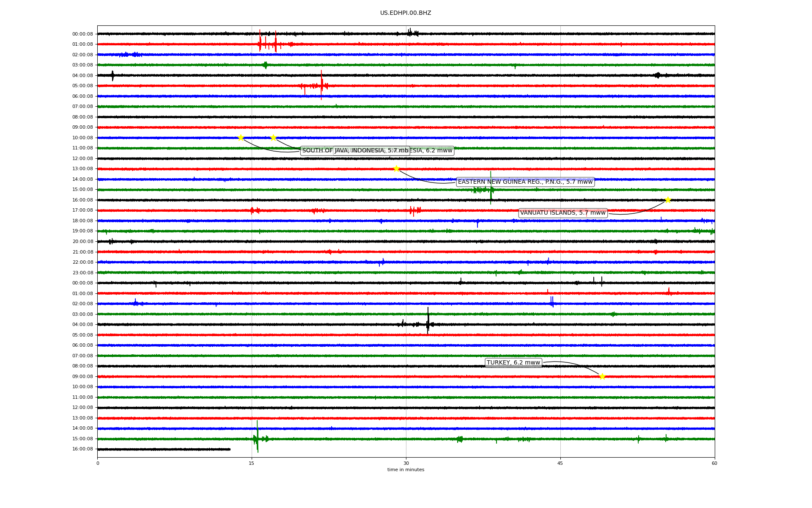The image size is (812, 508).
Task: Select the yellow star linked to the VANUATU ISLANDS label
Action: 668,200
